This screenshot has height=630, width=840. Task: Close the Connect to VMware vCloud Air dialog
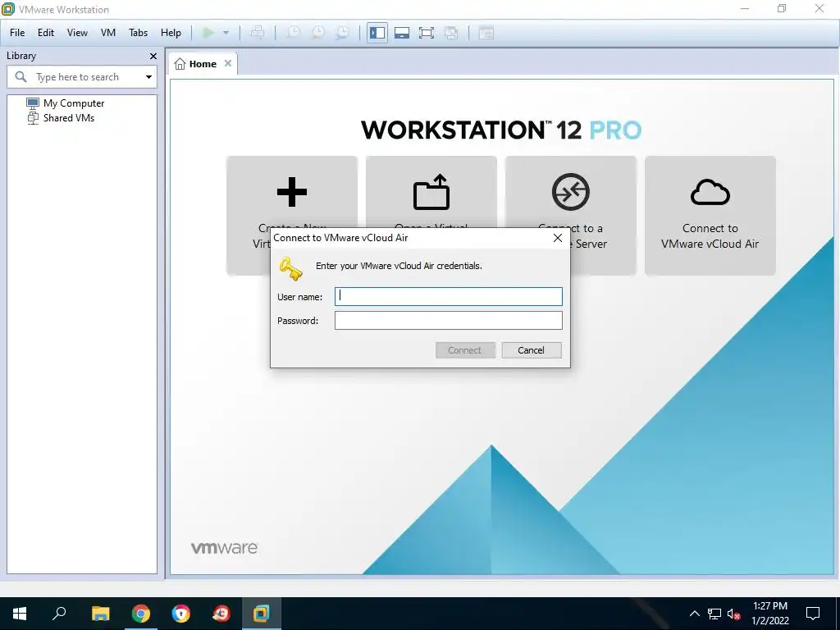pos(558,238)
